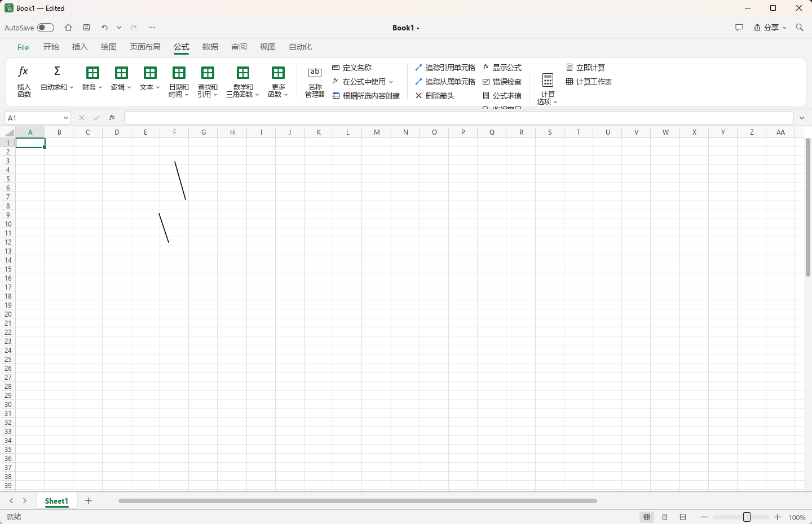Select the Sheet1 tab

pyautogui.click(x=56, y=501)
